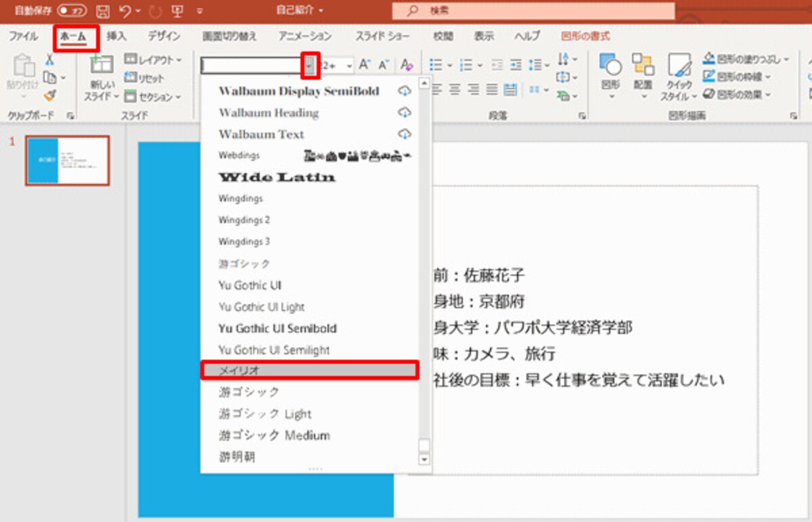Click the distributed alignment icon
This screenshot has height=522, width=812.
[x=510, y=89]
